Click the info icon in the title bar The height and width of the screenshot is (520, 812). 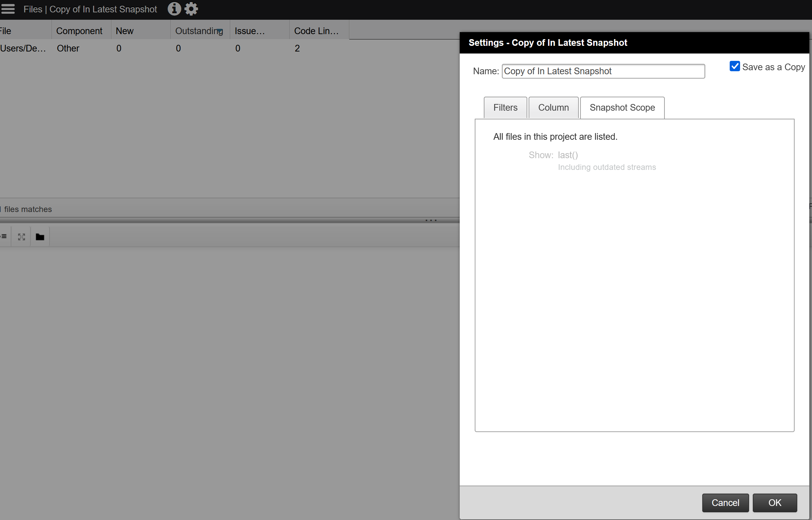pos(174,9)
